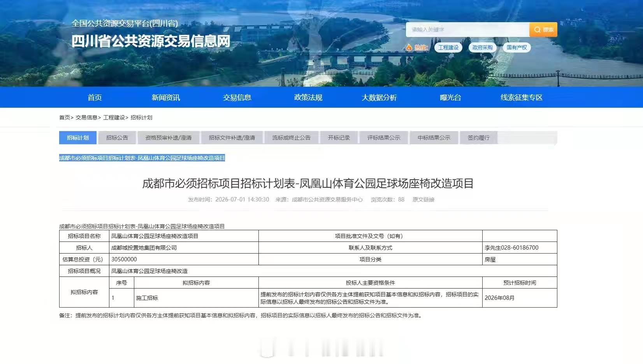Viewport: 643px width, 364px height.
Task: Open the 交易信息 navigation menu item
Action: click(237, 97)
